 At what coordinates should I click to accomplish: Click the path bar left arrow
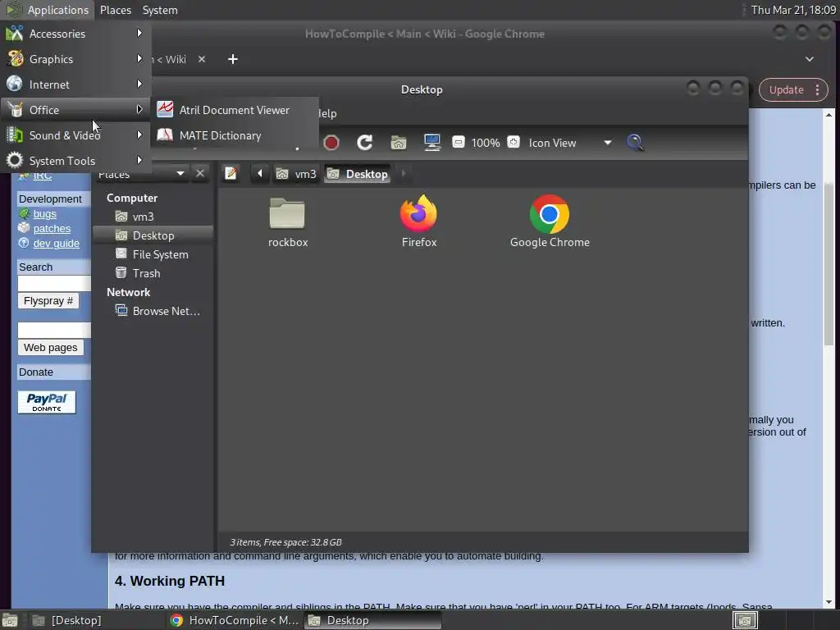pyautogui.click(x=260, y=174)
